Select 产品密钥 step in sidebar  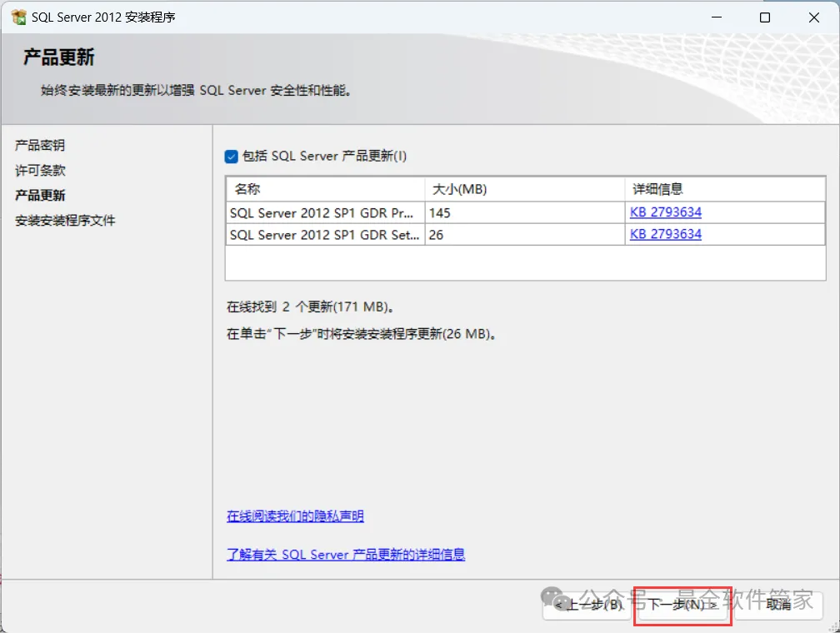40,145
